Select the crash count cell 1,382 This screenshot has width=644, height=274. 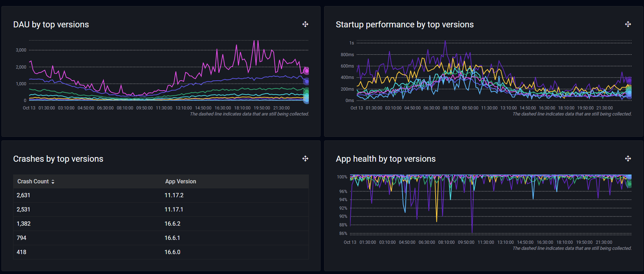23,224
